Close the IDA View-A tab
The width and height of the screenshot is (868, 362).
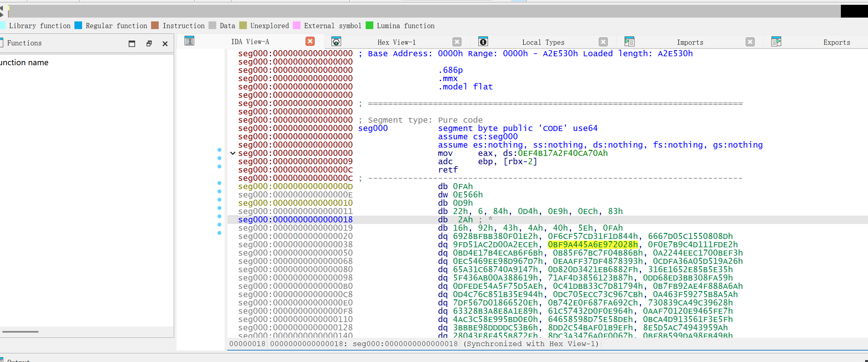coord(310,42)
